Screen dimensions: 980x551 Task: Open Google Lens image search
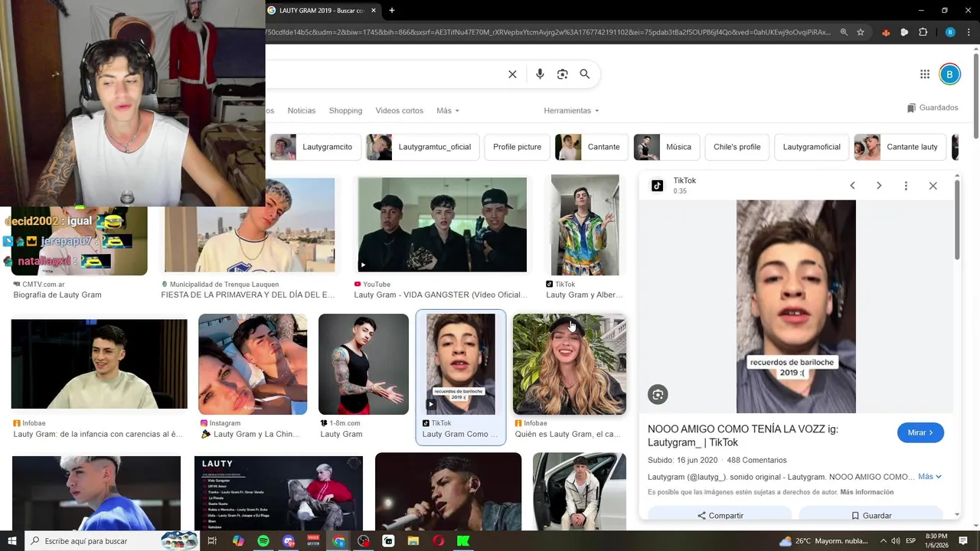[563, 74]
